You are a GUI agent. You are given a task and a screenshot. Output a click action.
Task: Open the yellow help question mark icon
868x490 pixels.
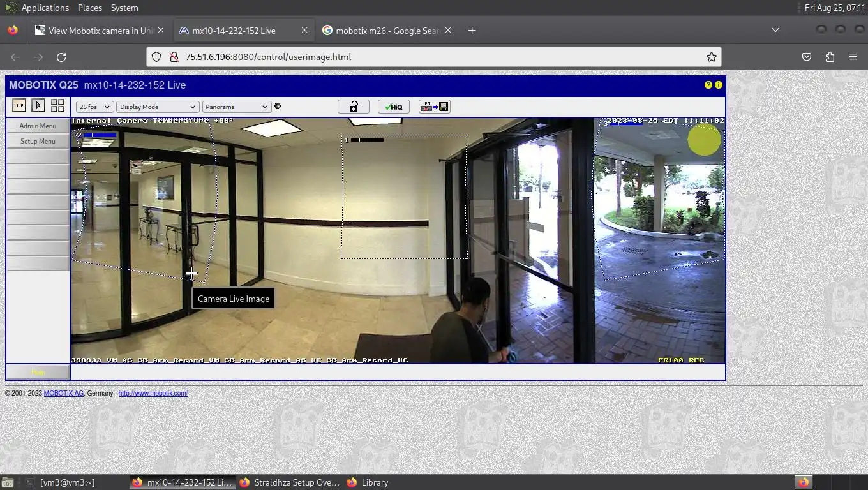(x=708, y=85)
